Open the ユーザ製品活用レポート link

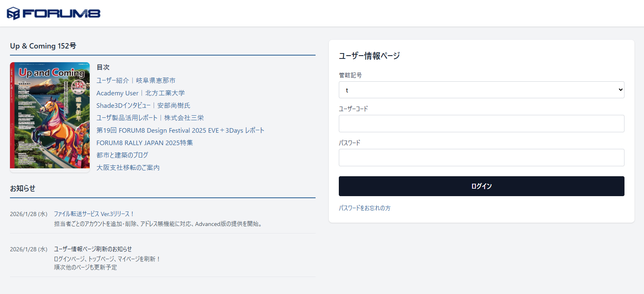127,118
